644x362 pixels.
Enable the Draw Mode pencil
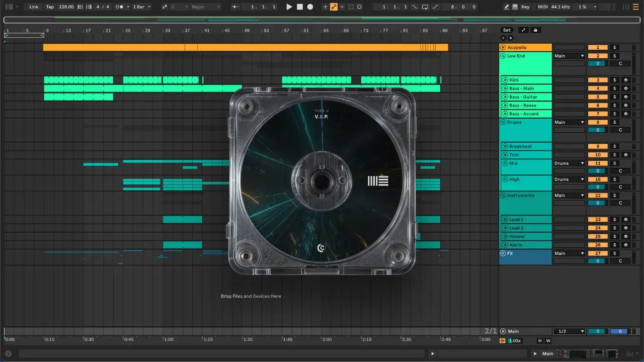tap(506, 7)
